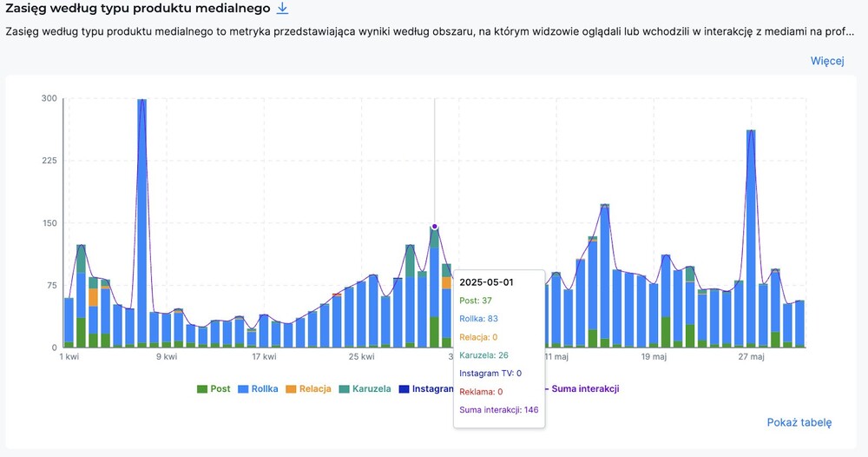Viewport: 868px width, 457px height.
Task: Click the 19 maj label on the x-axis
Action: (654, 356)
